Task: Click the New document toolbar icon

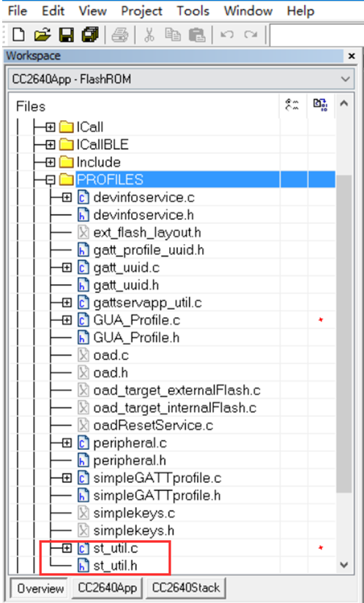Action: (18, 35)
